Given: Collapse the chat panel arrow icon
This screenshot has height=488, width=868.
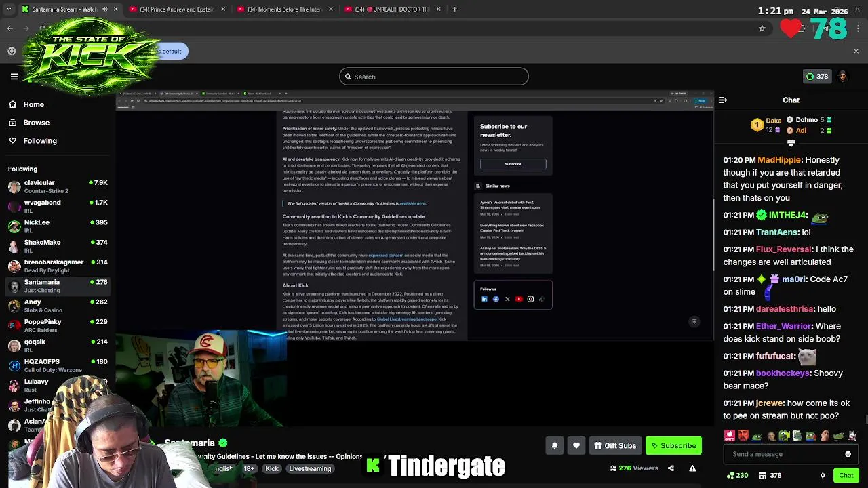Looking at the screenshot, I should [723, 100].
